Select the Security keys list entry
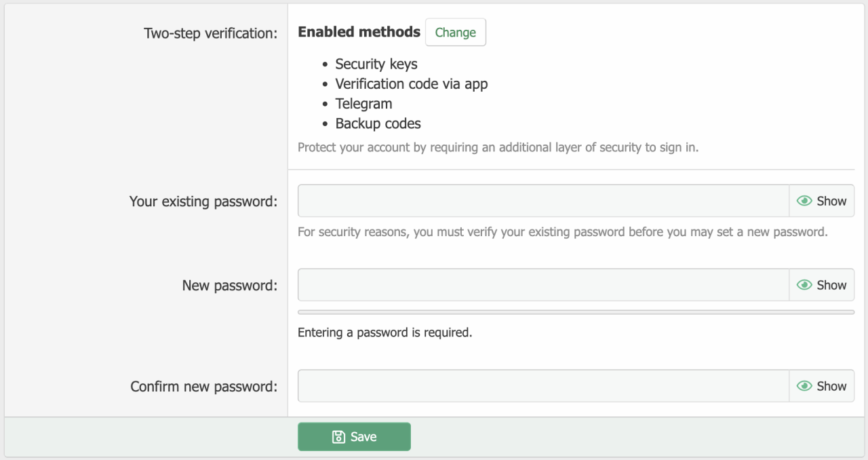 pos(376,64)
